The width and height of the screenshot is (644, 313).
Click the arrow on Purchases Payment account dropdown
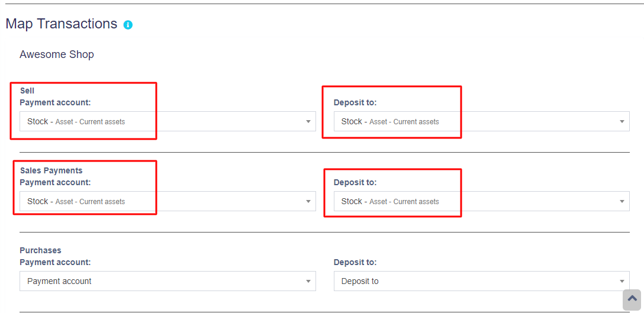(308, 281)
